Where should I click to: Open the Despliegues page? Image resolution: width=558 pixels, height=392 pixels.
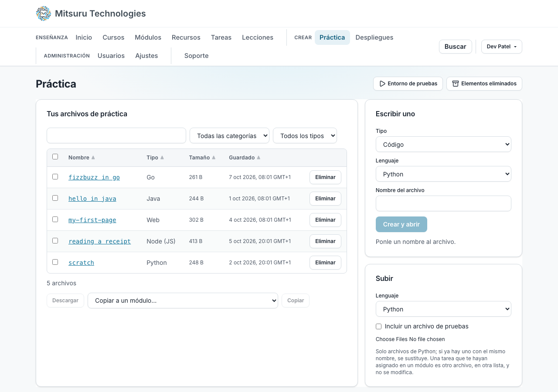374,37
